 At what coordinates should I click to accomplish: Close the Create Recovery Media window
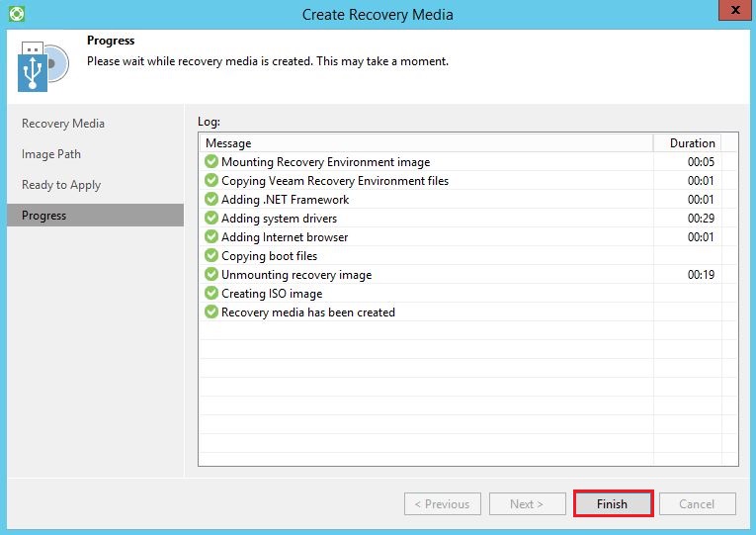(x=732, y=13)
